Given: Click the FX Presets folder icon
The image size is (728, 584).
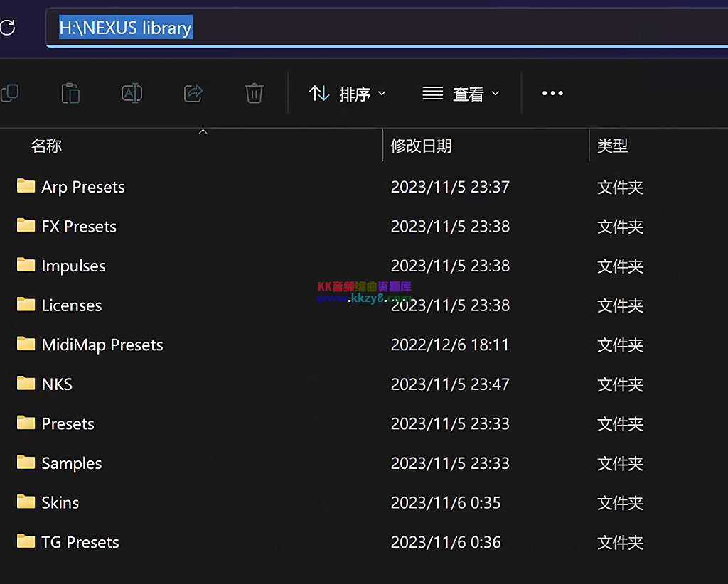Looking at the screenshot, I should 24,226.
